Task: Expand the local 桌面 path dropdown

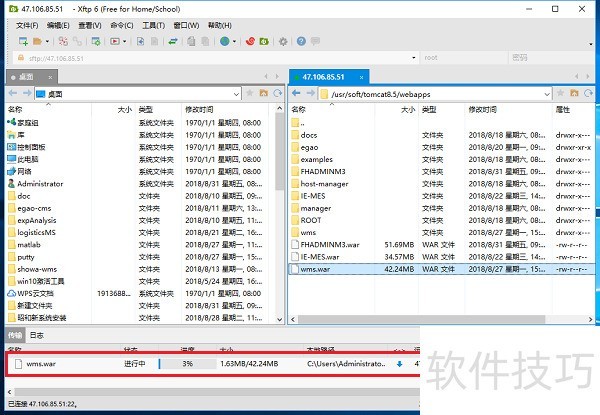Action: 236,94
